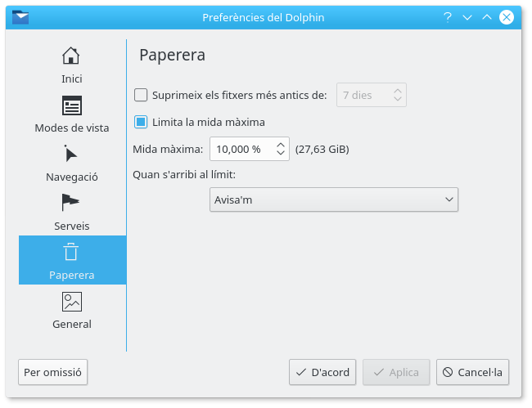The image size is (532, 408).
Task: Open the Inici home icon section
Action: 72,56
